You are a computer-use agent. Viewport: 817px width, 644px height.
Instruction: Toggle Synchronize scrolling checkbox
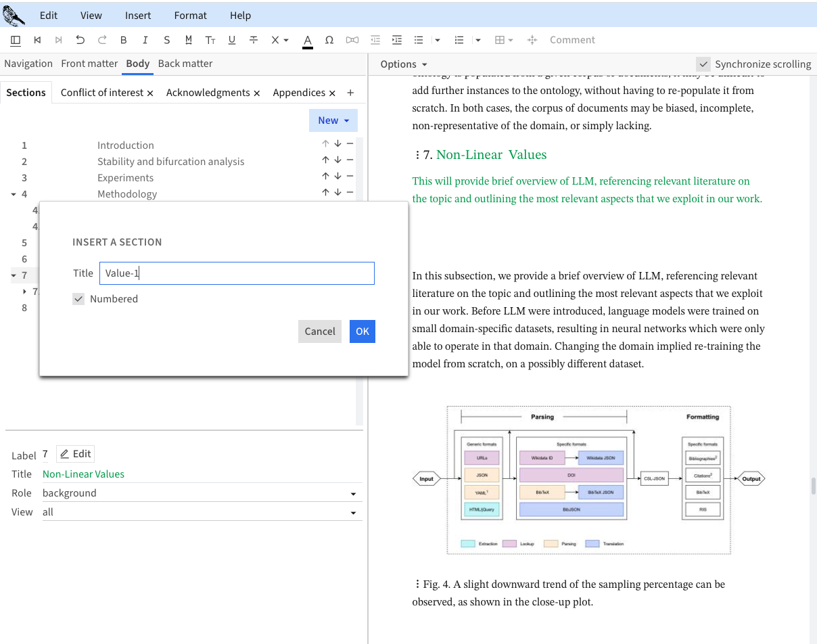[704, 64]
